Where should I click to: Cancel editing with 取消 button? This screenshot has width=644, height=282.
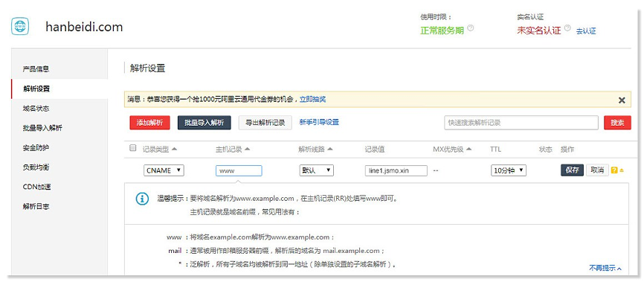[x=597, y=170]
